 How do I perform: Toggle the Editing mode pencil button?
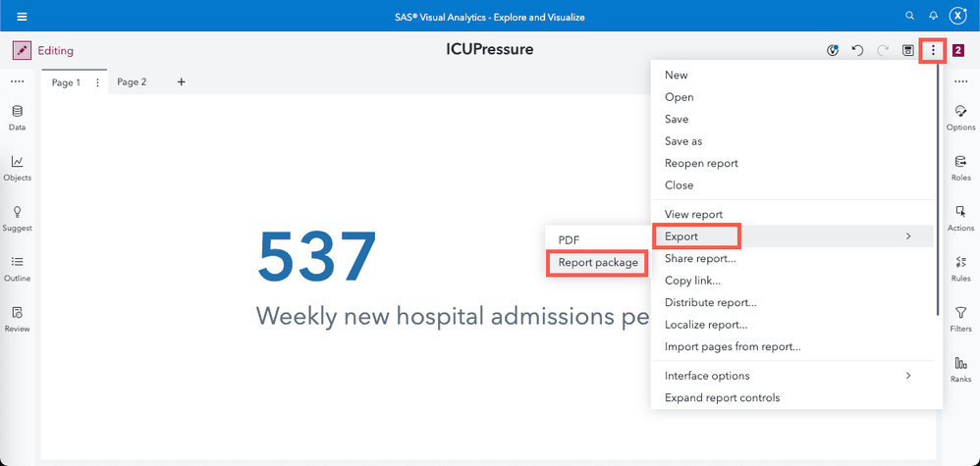click(22, 50)
